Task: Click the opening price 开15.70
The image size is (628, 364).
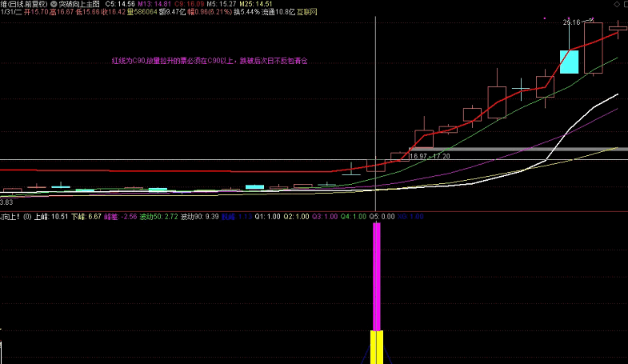Action: pos(37,12)
